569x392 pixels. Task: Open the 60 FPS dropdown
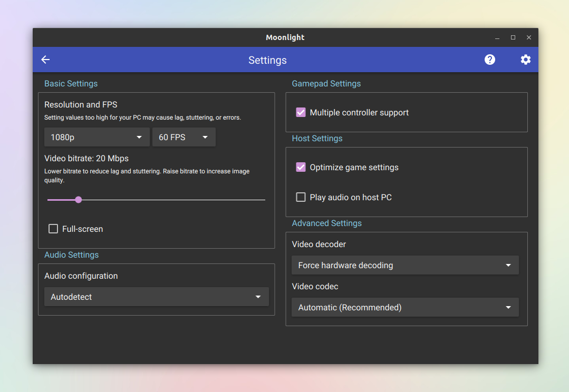point(184,137)
